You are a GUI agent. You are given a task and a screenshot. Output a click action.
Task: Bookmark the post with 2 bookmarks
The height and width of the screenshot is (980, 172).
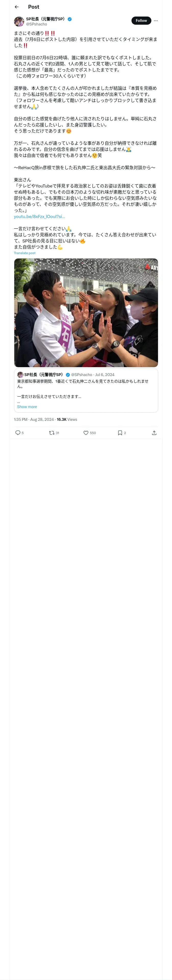point(122,433)
